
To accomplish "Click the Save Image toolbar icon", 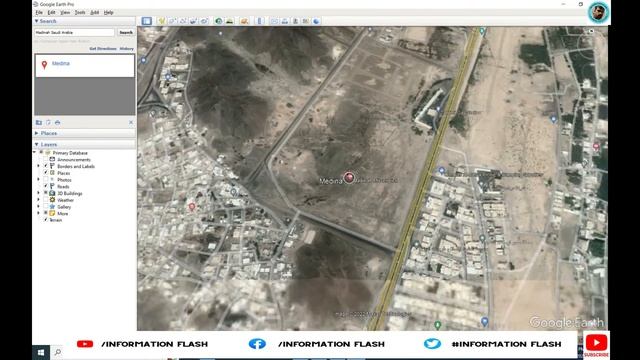I will (296, 21).
